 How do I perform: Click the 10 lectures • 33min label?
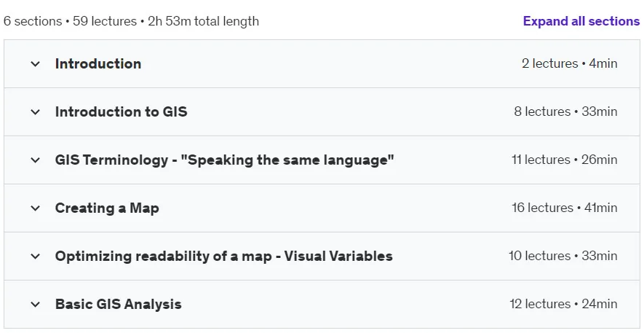pyautogui.click(x=562, y=256)
